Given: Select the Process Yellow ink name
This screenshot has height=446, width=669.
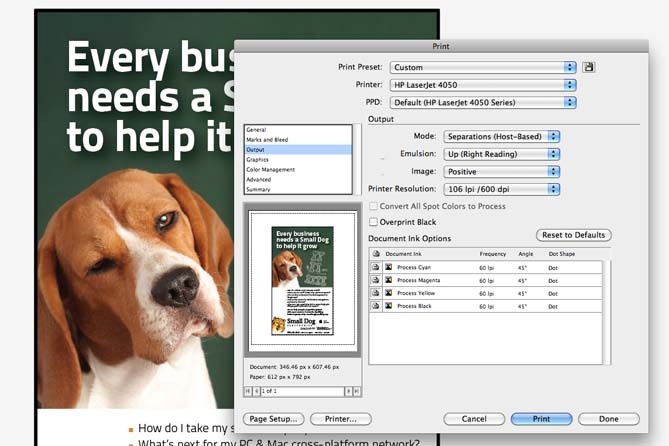Looking at the screenshot, I should (416, 293).
